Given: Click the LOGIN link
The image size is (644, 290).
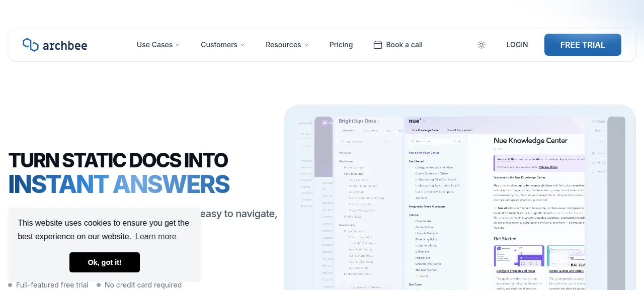Looking at the screenshot, I should (x=517, y=45).
